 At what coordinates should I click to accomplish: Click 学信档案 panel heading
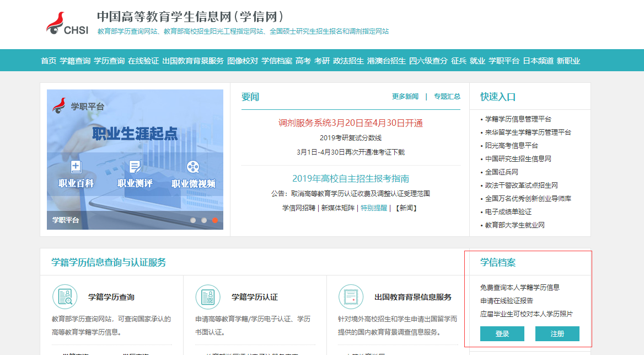(x=498, y=262)
